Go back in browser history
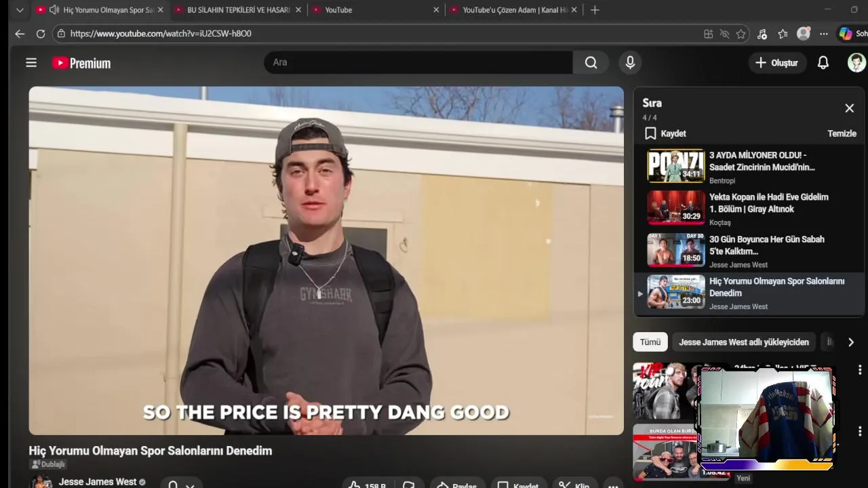Image resolution: width=868 pixels, height=488 pixels. (x=20, y=33)
